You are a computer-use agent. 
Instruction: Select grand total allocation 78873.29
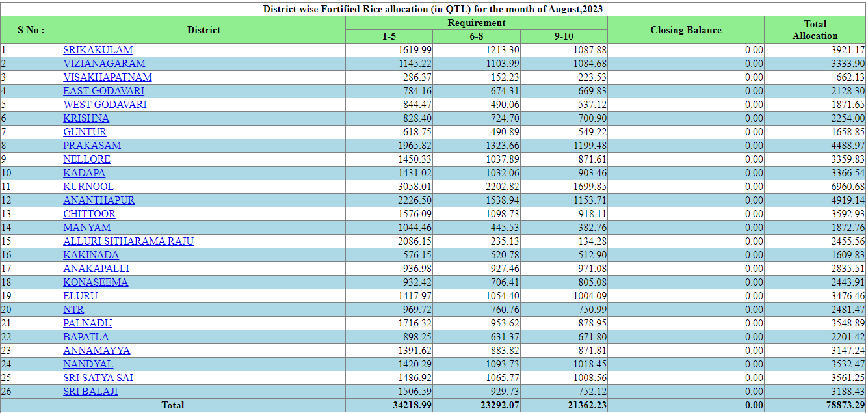(846, 405)
